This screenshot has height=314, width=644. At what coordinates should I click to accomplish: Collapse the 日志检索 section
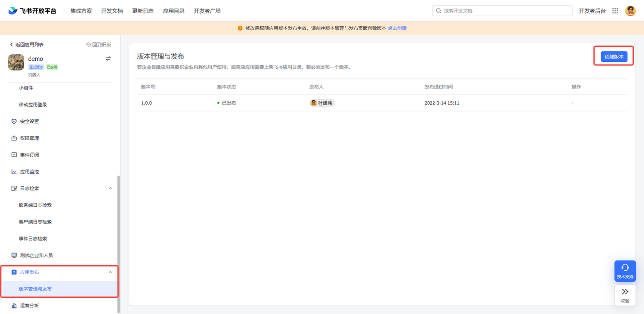(x=110, y=188)
